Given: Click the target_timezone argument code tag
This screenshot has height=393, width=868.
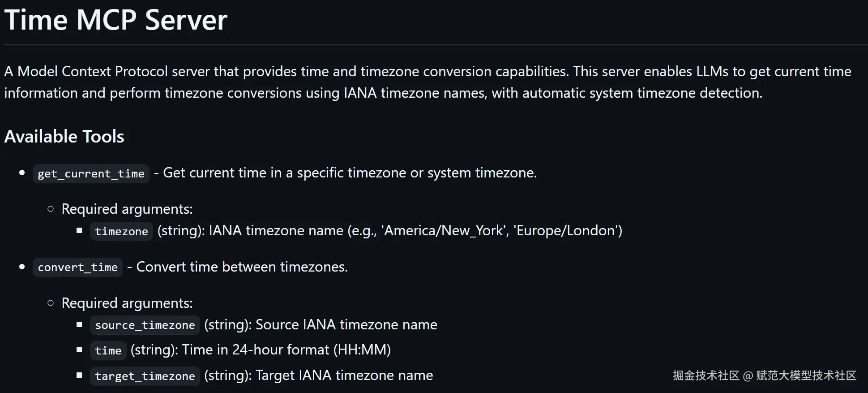Looking at the screenshot, I should 145,376.
